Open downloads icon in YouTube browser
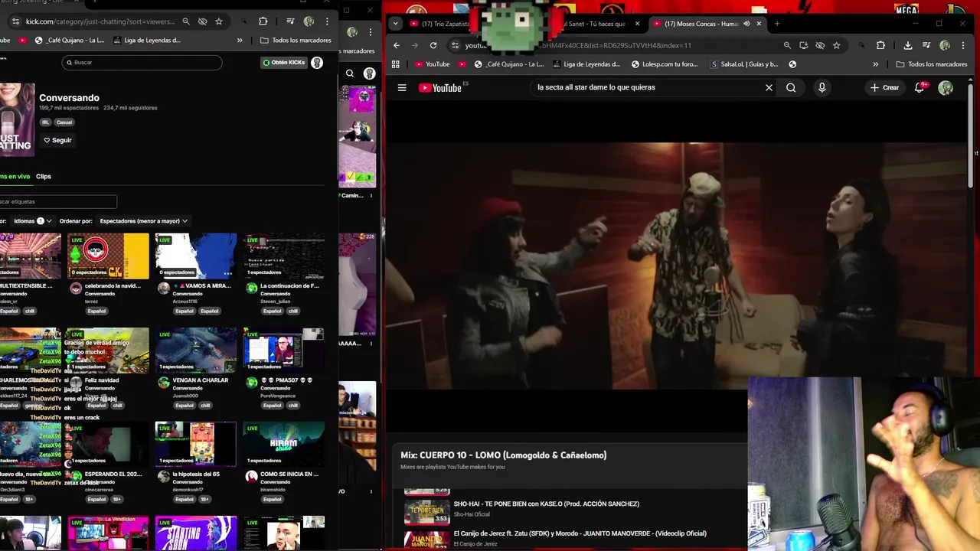980x551 pixels. point(907,45)
